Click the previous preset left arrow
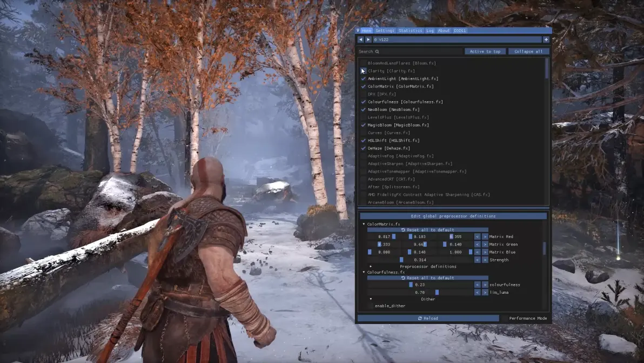The image size is (644, 363). (x=361, y=39)
